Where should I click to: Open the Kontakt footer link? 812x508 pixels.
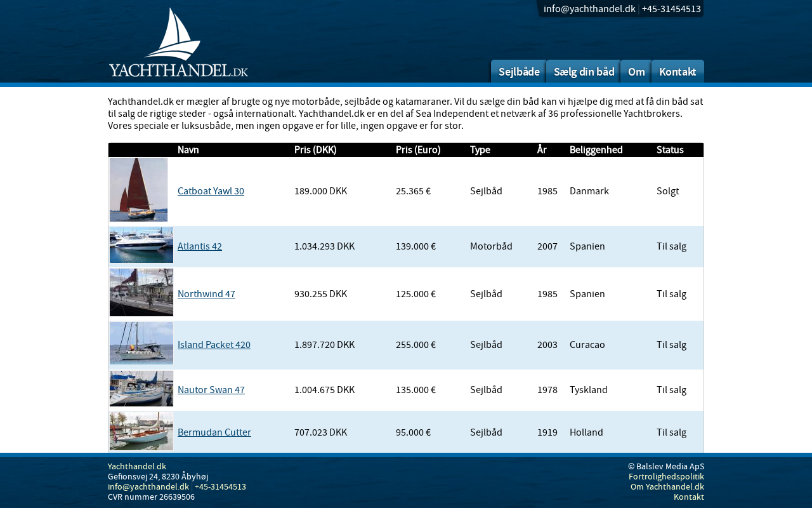(689, 497)
